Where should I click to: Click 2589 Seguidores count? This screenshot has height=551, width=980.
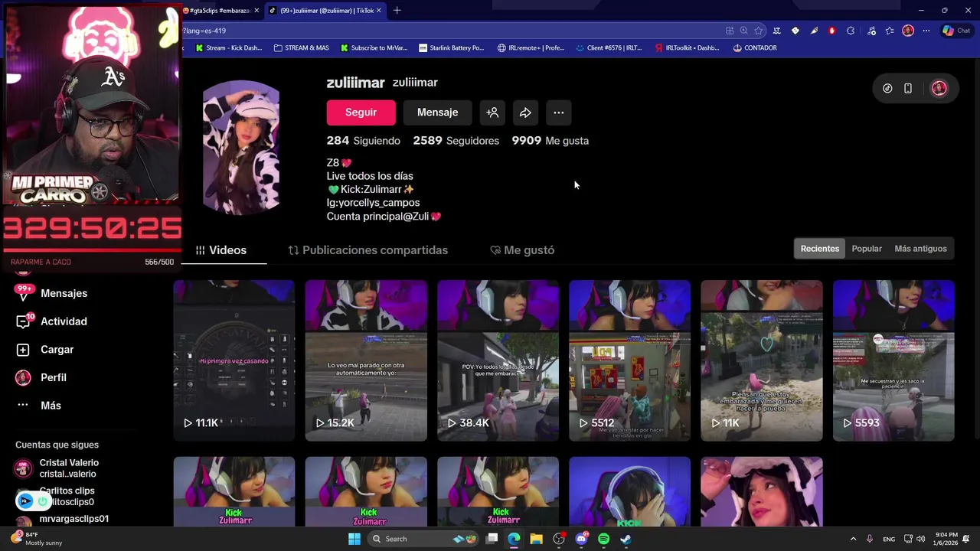coord(456,141)
